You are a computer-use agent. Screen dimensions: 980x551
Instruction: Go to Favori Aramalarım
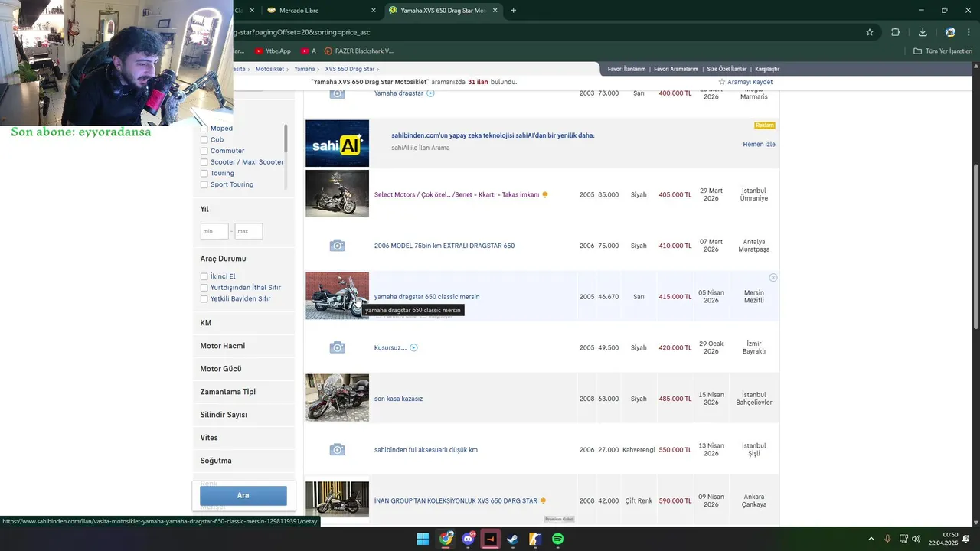pyautogui.click(x=676, y=69)
